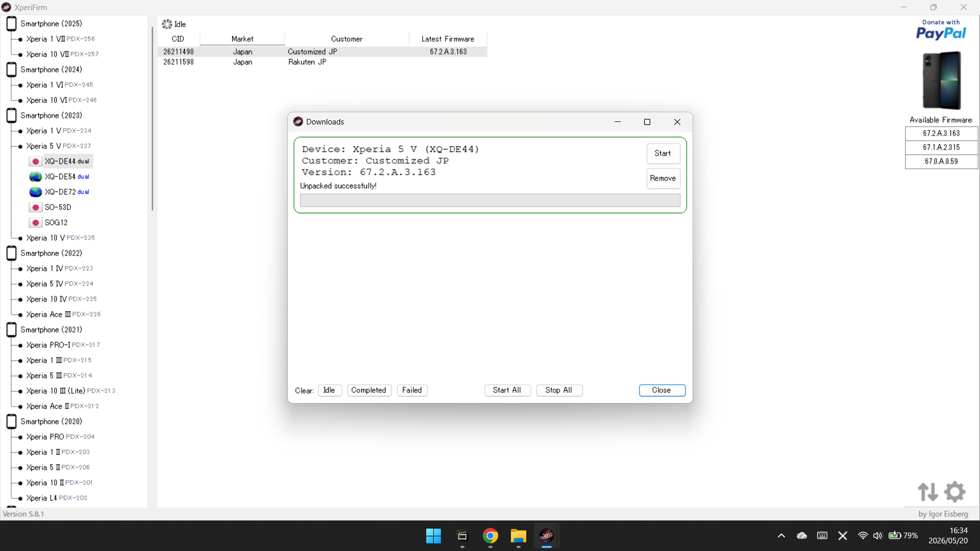Click the Xperia phone thumbnail image
Screen dimensions: 980x551
coord(942,80)
